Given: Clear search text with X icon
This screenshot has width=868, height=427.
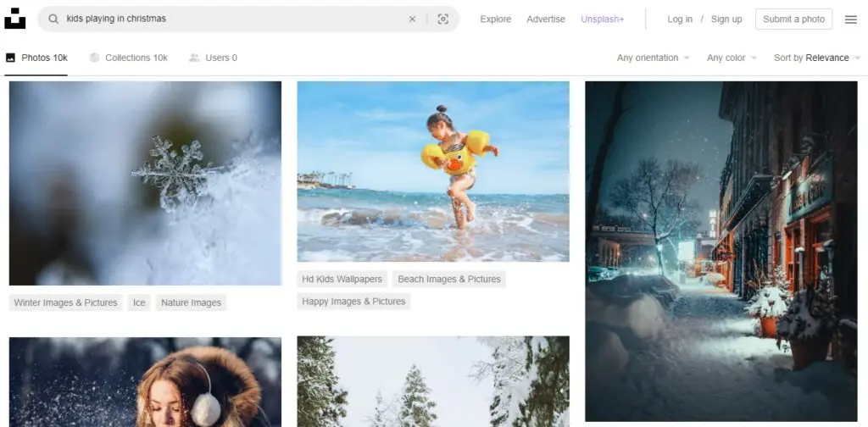Looking at the screenshot, I should [x=412, y=19].
